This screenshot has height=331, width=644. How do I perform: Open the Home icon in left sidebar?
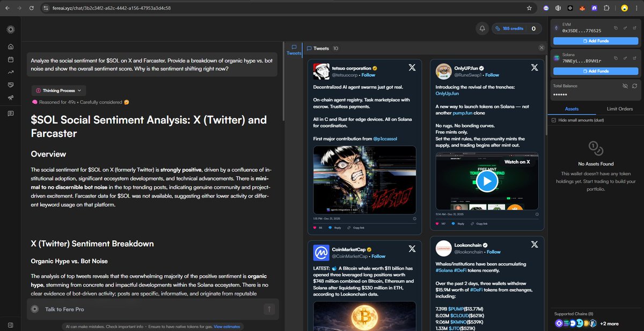11,46
